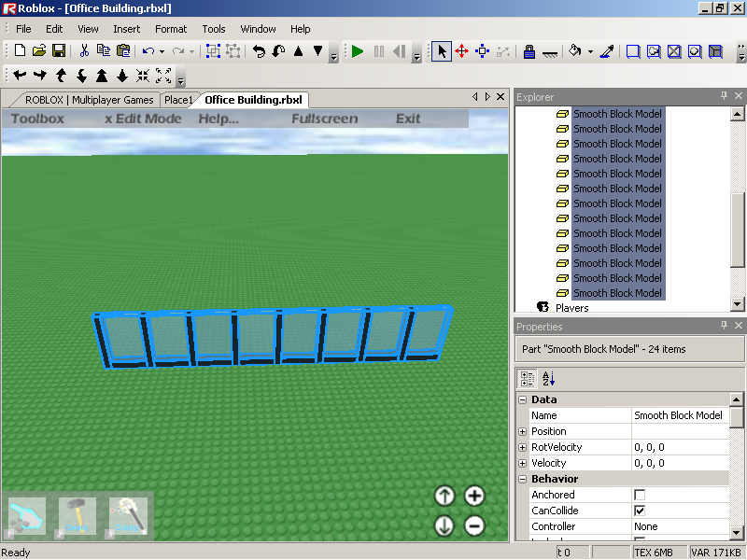Click the Name property value field
This screenshot has width=747, height=560.
[679, 415]
